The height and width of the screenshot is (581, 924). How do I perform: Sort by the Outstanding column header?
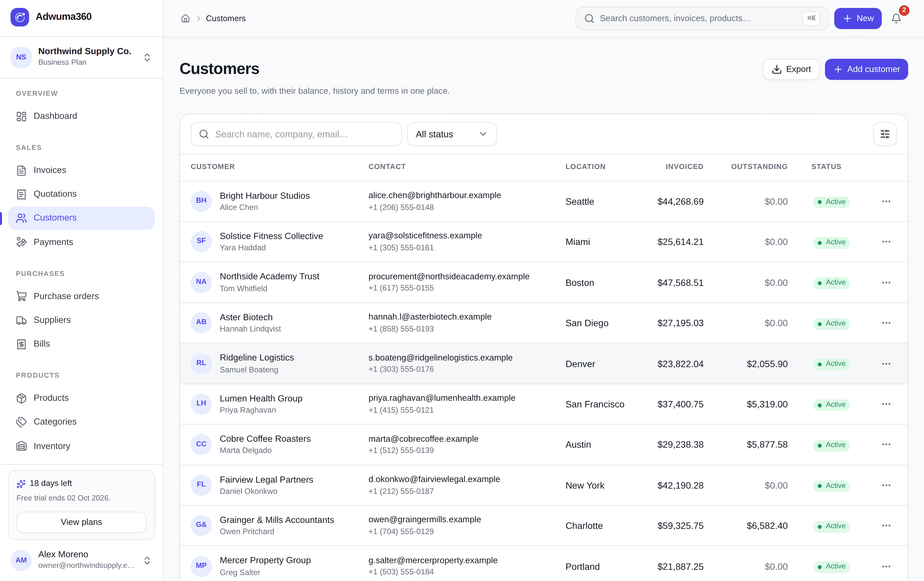(759, 167)
